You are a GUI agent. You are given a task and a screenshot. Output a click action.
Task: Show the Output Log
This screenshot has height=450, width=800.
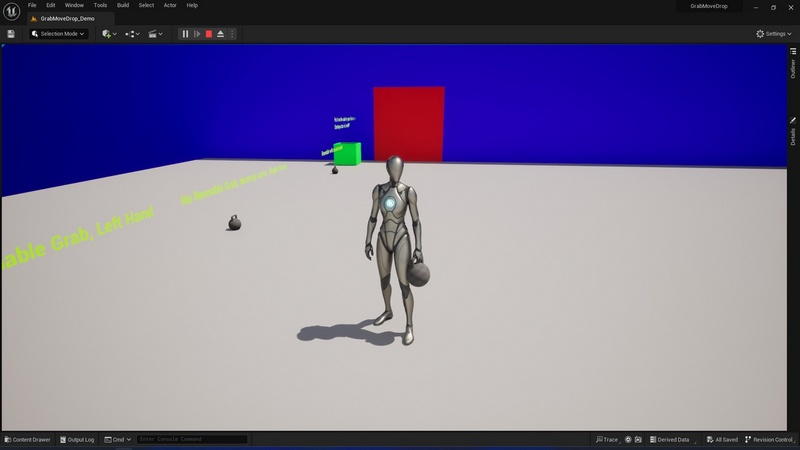77,440
